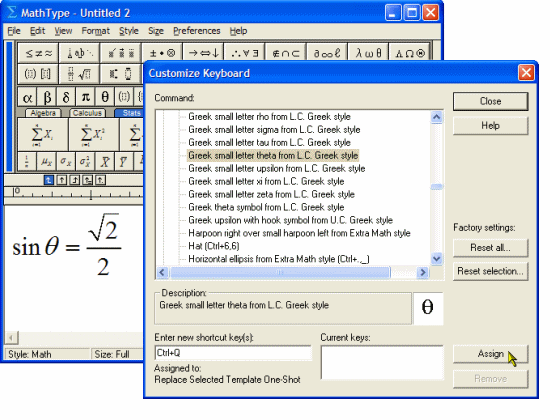Open the subscript and superscript templates palette
550x420 pixels.
click(x=121, y=74)
